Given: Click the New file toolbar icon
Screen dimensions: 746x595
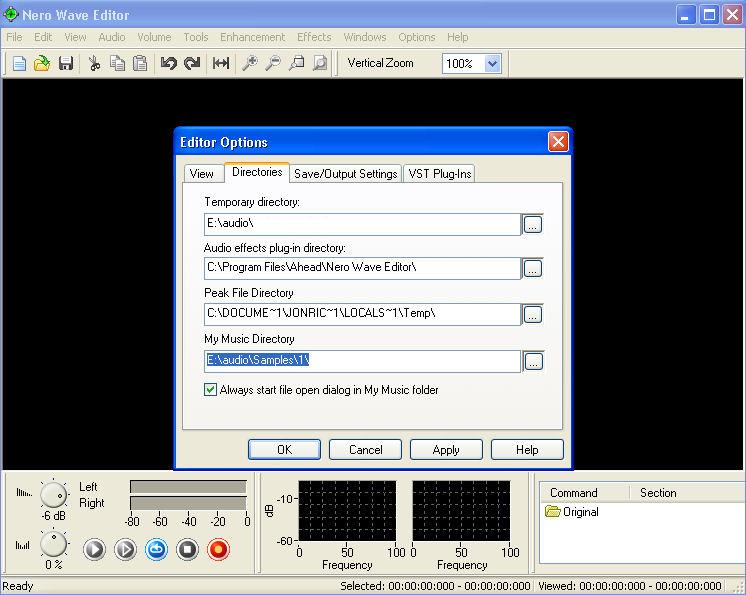Looking at the screenshot, I should point(19,63).
